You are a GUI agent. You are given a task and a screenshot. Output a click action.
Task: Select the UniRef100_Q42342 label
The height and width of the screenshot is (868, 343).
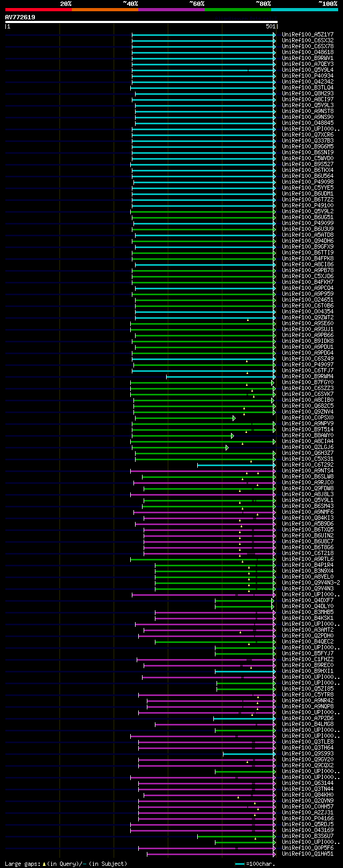click(x=308, y=82)
